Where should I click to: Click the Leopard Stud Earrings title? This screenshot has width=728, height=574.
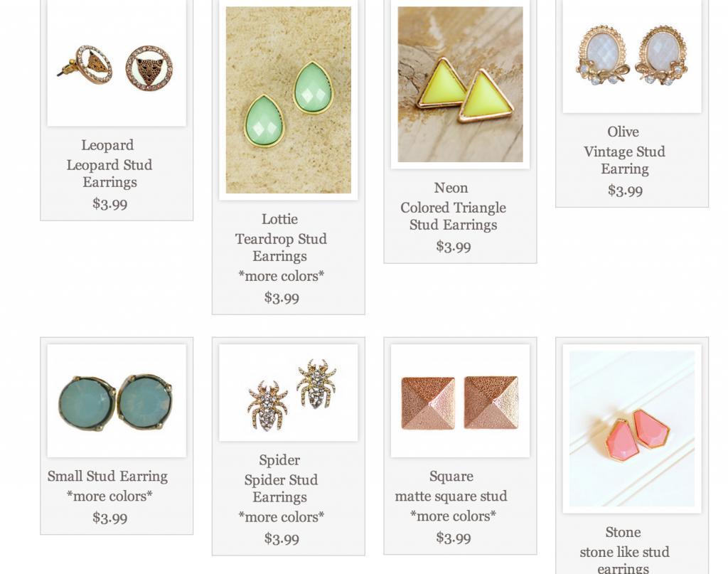pos(109,174)
